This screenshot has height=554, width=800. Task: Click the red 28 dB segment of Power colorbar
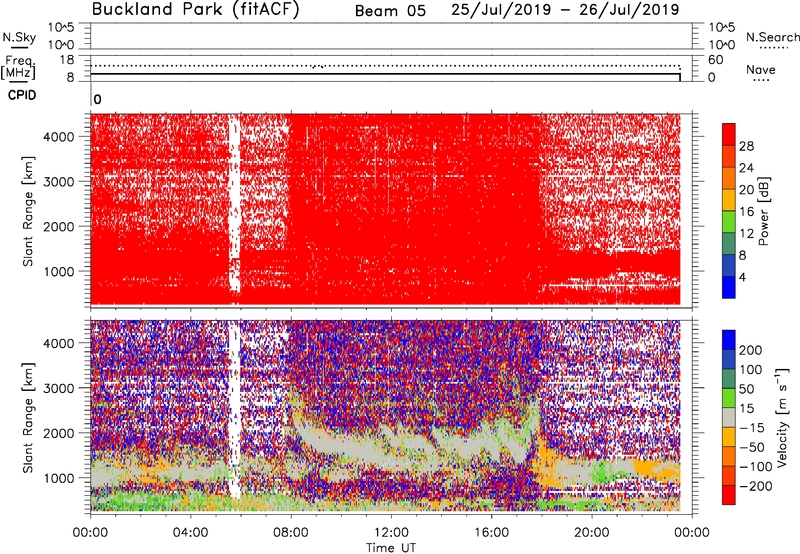[x=729, y=135]
